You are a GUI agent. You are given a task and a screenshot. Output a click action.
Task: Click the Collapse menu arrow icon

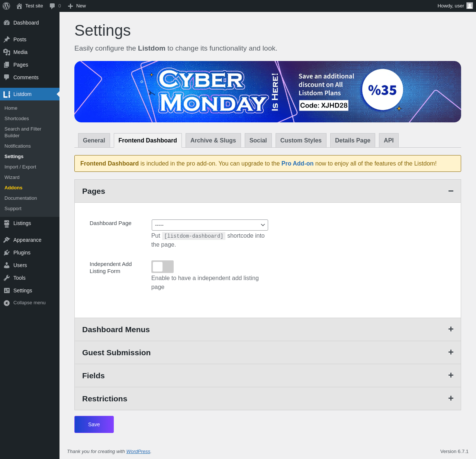(7, 303)
